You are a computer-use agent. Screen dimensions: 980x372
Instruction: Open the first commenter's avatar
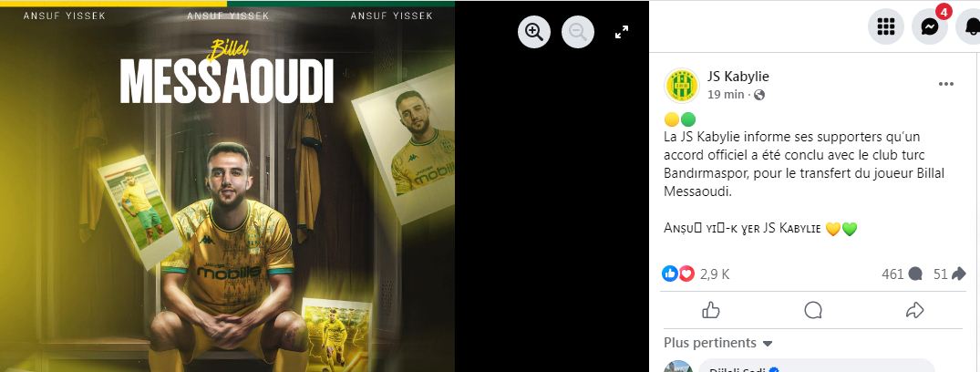pyautogui.click(x=678, y=367)
